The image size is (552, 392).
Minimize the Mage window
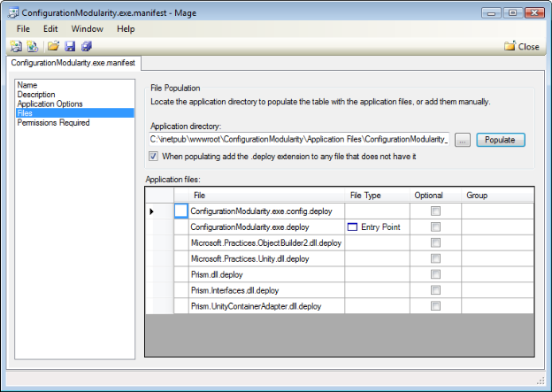492,12
